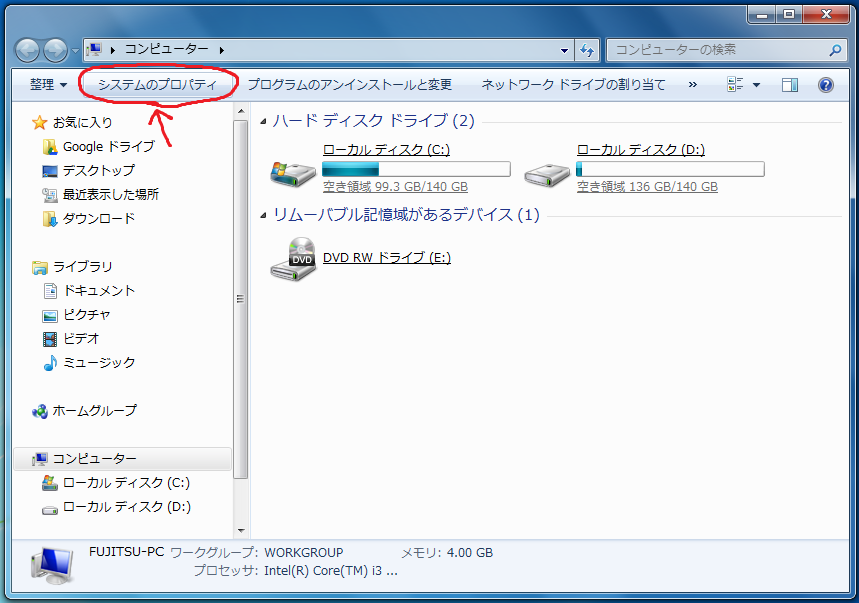Screen dimensions: 859x603
Task: Open address bar history dropdown
Action: [x=564, y=50]
